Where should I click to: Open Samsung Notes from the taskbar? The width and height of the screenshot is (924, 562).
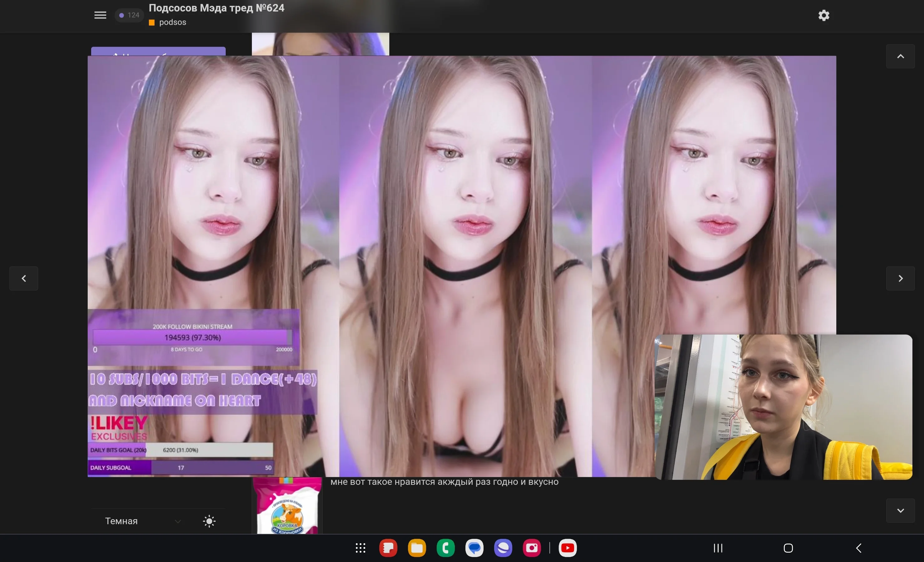click(388, 548)
